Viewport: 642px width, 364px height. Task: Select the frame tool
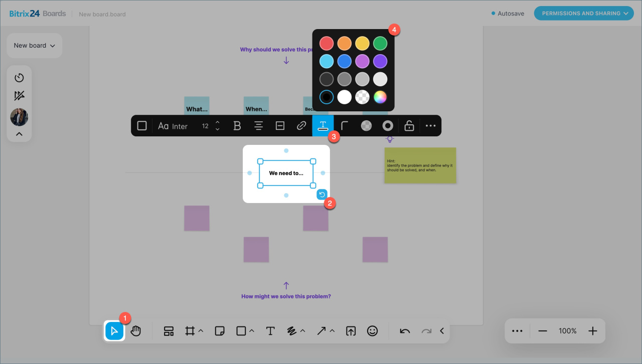click(190, 331)
